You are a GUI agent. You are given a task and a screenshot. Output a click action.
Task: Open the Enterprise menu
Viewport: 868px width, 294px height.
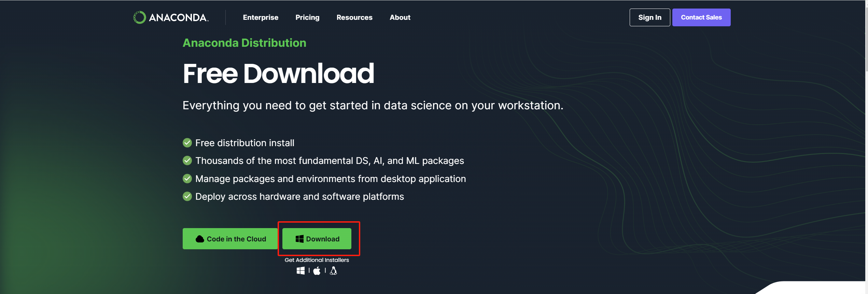click(x=261, y=17)
